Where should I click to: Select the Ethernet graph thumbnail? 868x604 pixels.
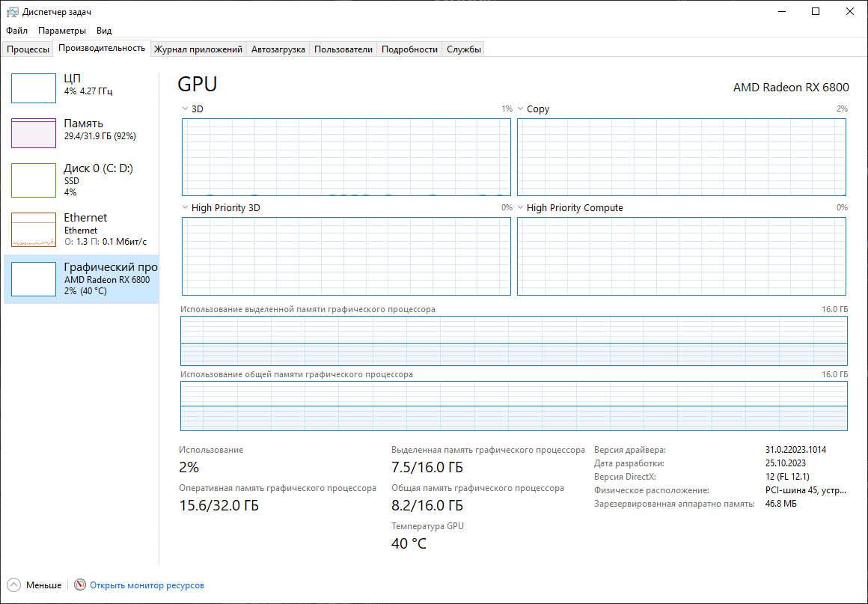pos(34,230)
